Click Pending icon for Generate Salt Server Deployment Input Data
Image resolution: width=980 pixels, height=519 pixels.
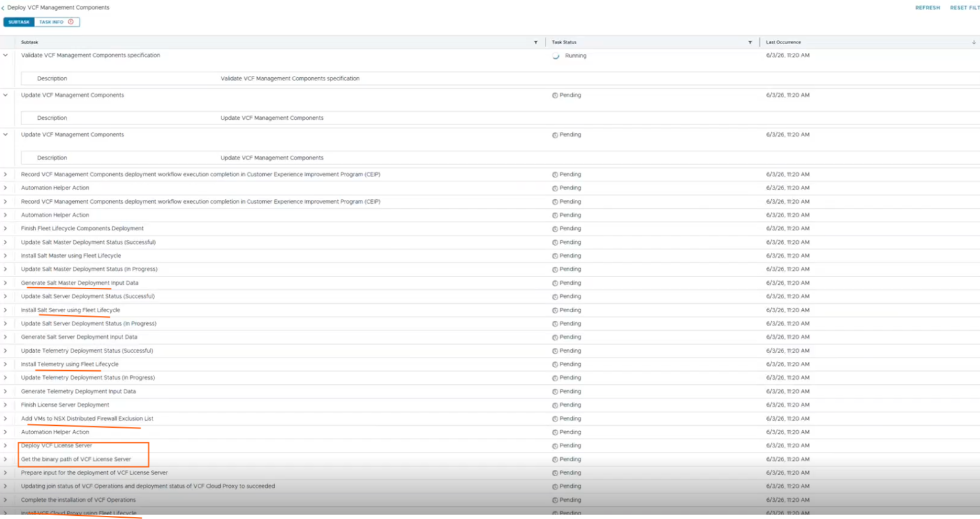(555, 337)
